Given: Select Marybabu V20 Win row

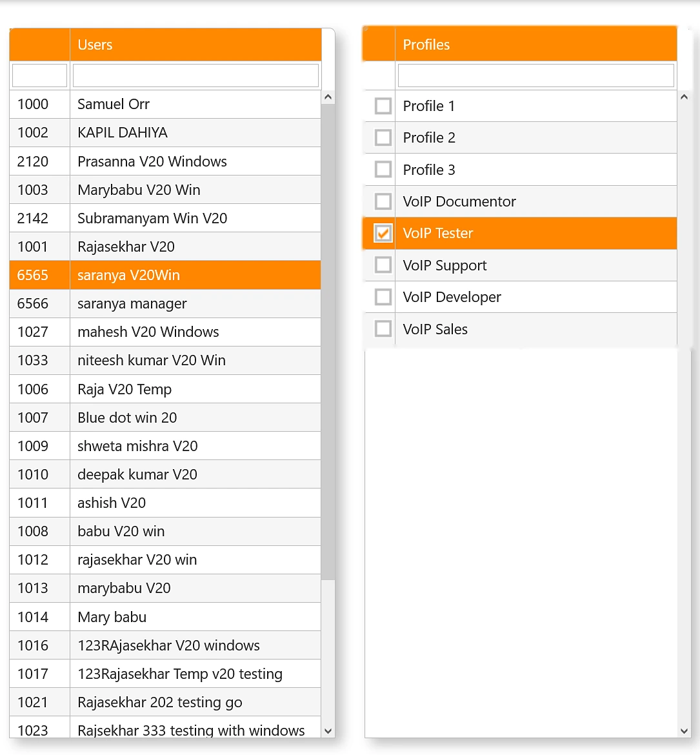Looking at the screenshot, I should pos(165,190).
